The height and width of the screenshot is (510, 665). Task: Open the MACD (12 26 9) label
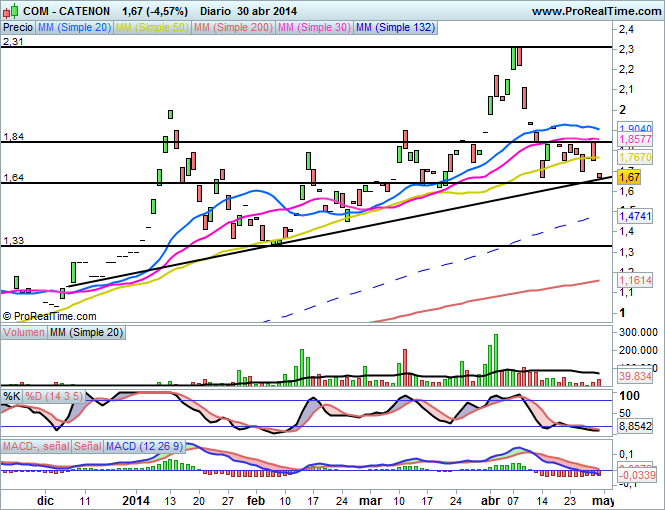tap(144, 446)
